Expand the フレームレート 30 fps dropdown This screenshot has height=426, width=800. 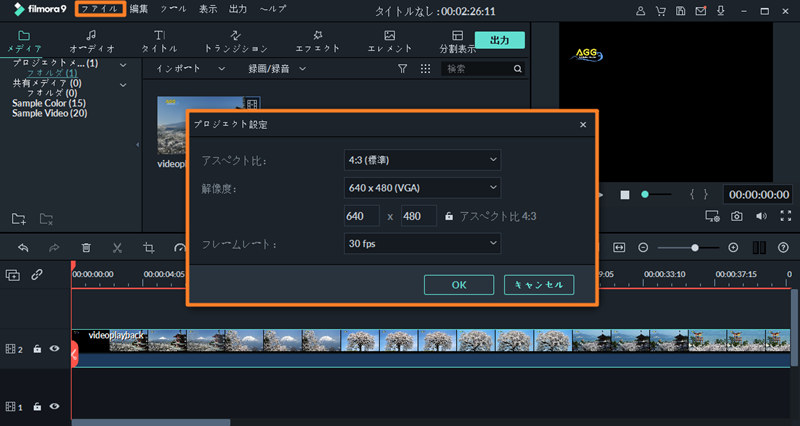421,243
